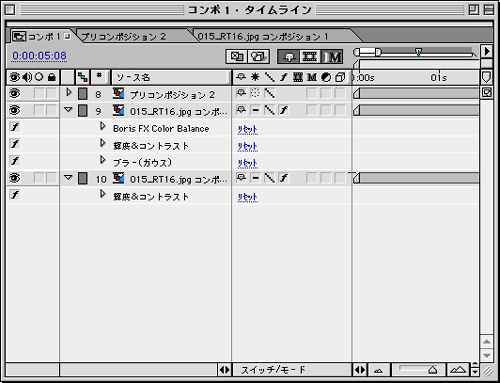The image size is (500, 383).
Task: Click the zoom out small mountain icon
Action: (x=378, y=370)
